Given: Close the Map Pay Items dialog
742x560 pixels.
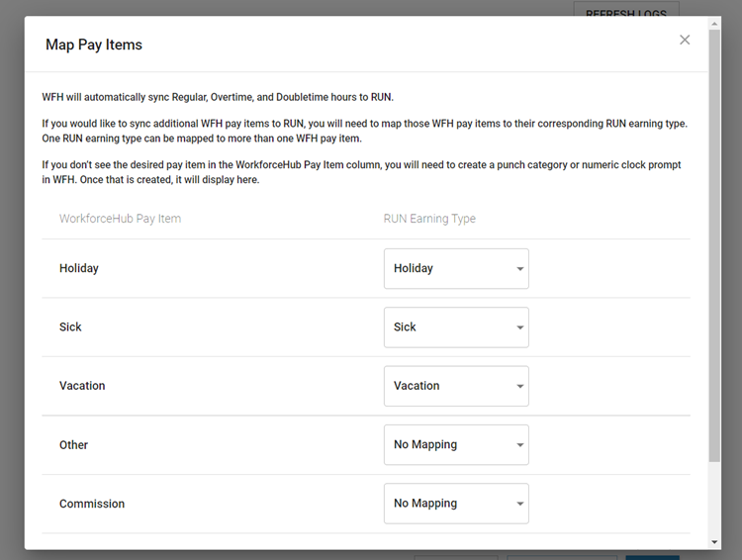Looking at the screenshot, I should [x=685, y=40].
